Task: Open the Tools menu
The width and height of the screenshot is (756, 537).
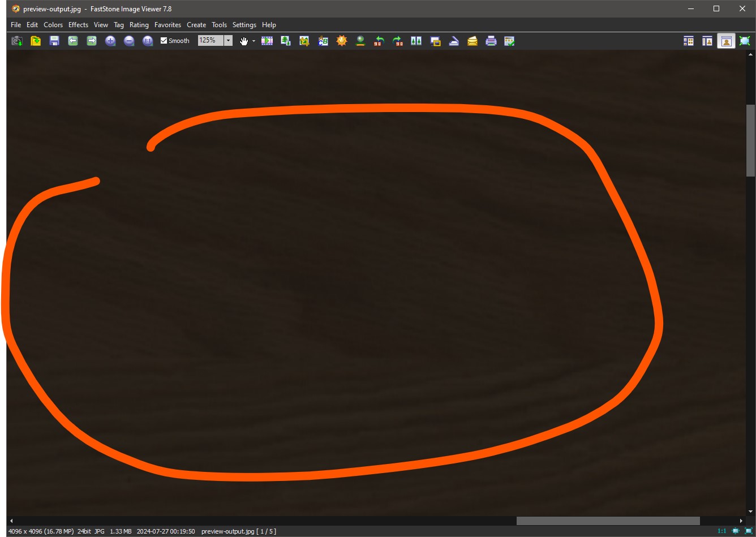Action: (219, 25)
